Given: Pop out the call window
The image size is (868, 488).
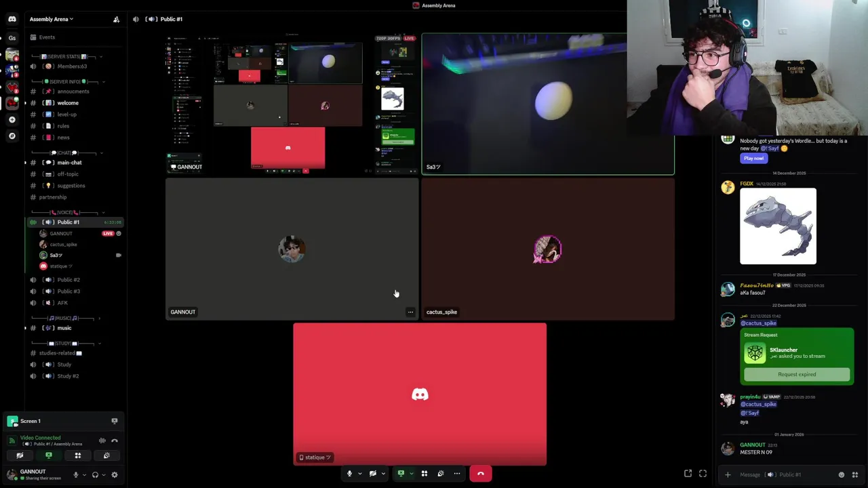Looking at the screenshot, I should coord(688,474).
